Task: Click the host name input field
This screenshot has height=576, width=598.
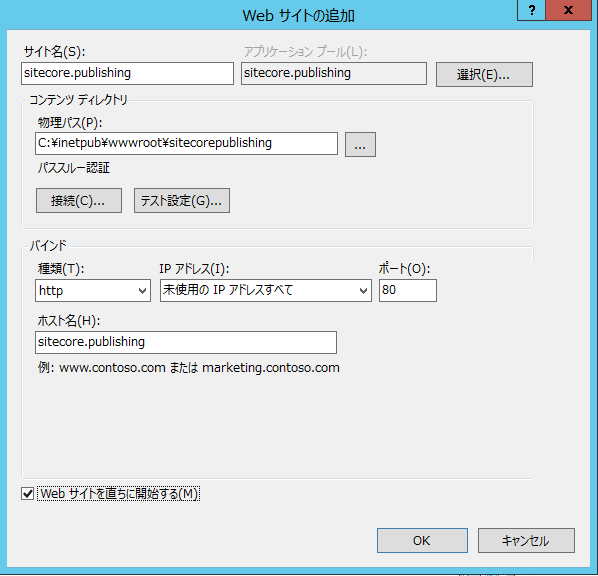Action: click(x=186, y=342)
